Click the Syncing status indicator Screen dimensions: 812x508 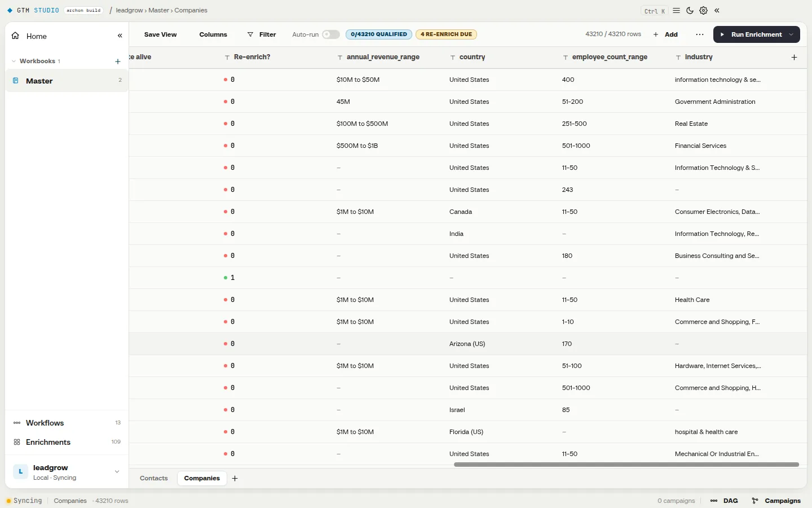coord(24,501)
